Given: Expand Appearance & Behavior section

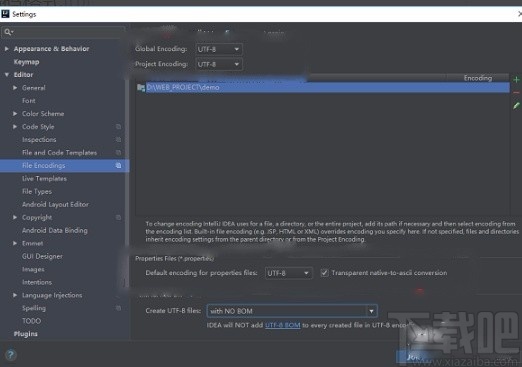Looking at the screenshot, I should [7, 49].
